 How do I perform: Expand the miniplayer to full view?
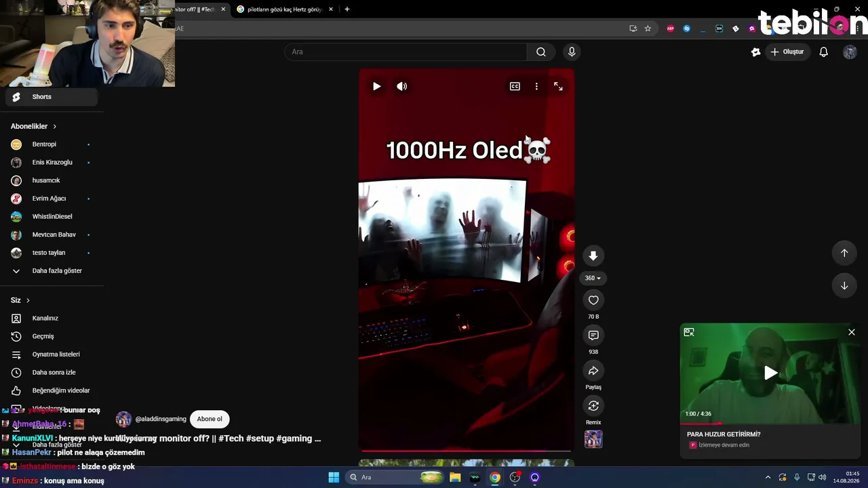pyautogui.click(x=689, y=332)
